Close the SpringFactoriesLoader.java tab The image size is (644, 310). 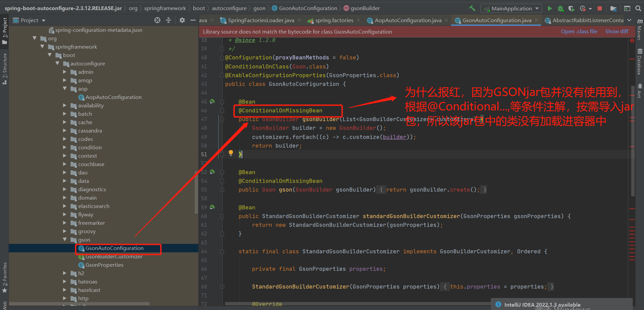click(x=299, y=20)
